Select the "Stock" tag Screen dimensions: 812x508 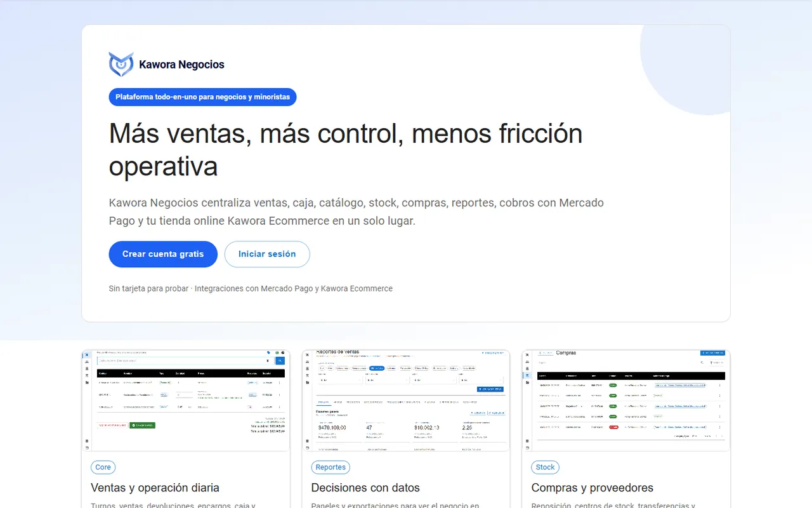tap(545, 467)
